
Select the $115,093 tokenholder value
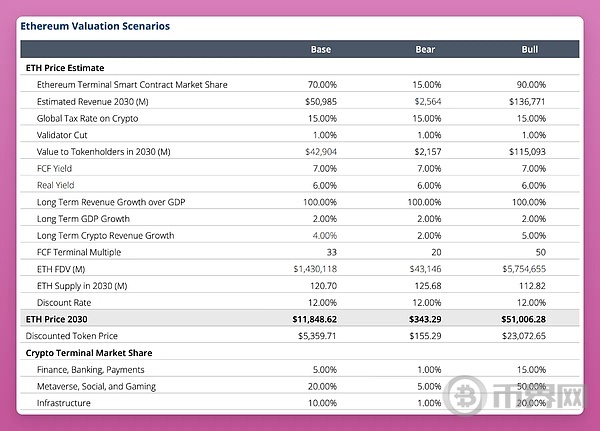[x=527, y=152]
